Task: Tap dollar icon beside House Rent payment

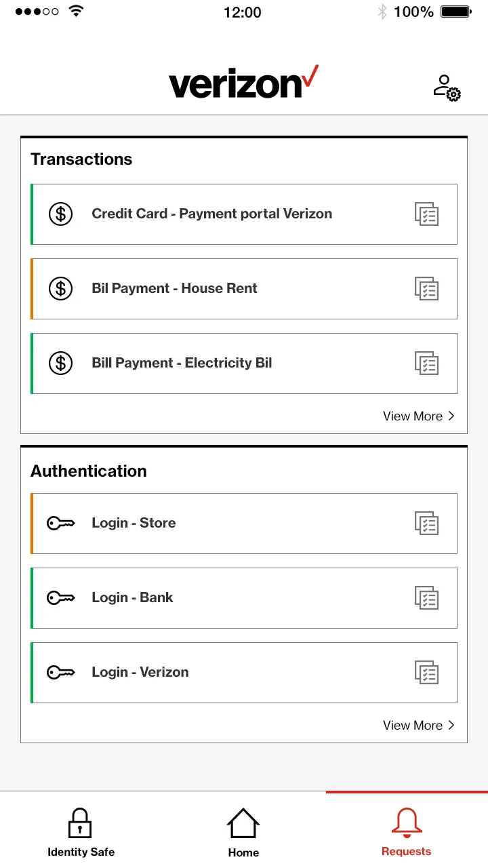Action: point(60,289)
